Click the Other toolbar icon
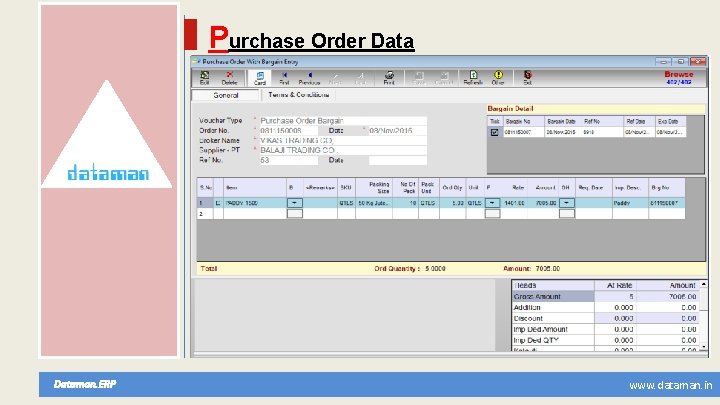This screenshot has height=405, width=720. point(498,78)
